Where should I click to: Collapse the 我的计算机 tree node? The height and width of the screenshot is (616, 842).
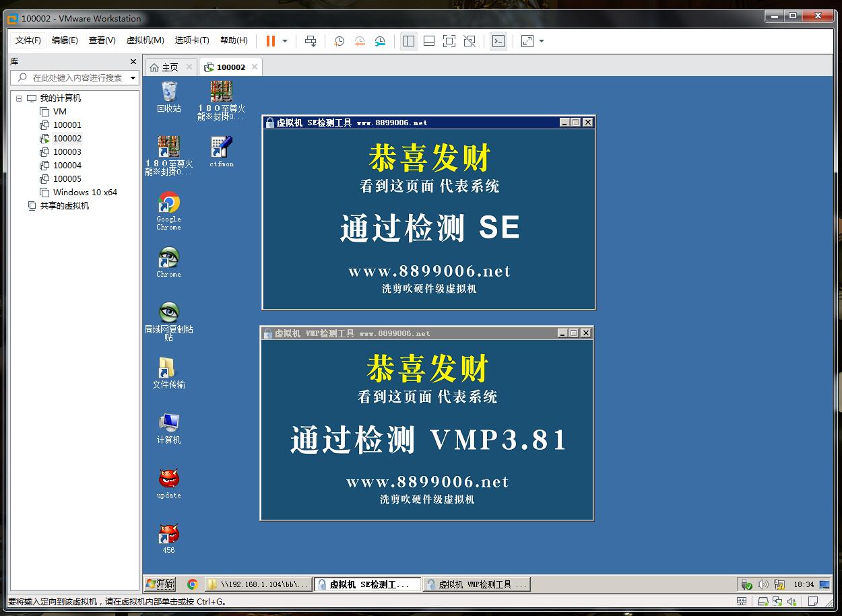pos(19,98)
